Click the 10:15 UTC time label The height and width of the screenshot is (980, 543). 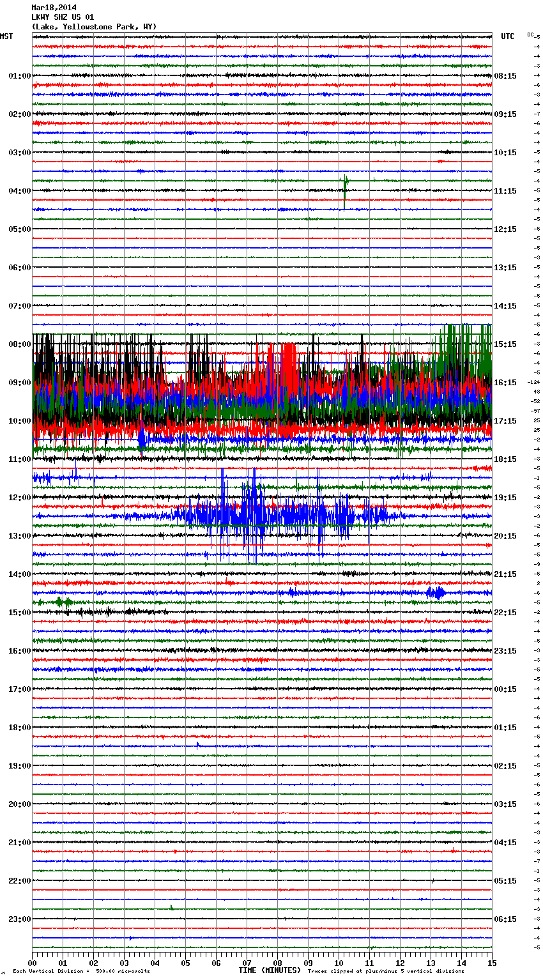click(505, 153)
